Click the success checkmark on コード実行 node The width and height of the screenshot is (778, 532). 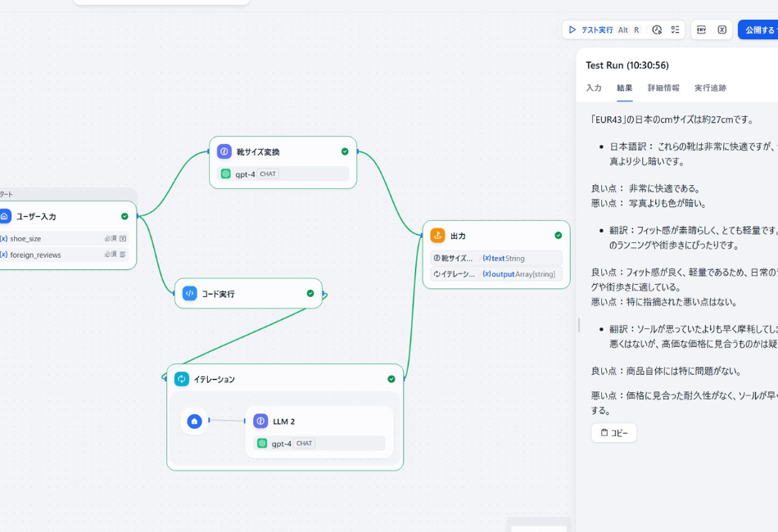coord(310,293)
